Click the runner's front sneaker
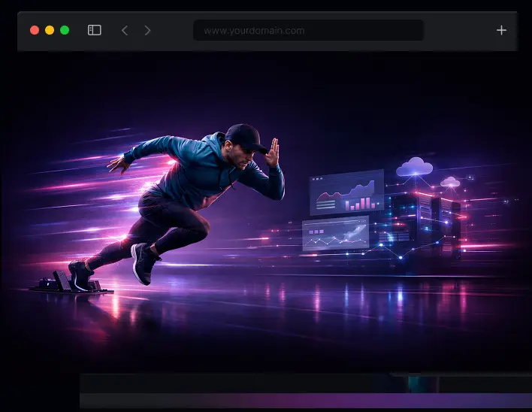This screenshot has width=532, height=412. pos(144,262)
